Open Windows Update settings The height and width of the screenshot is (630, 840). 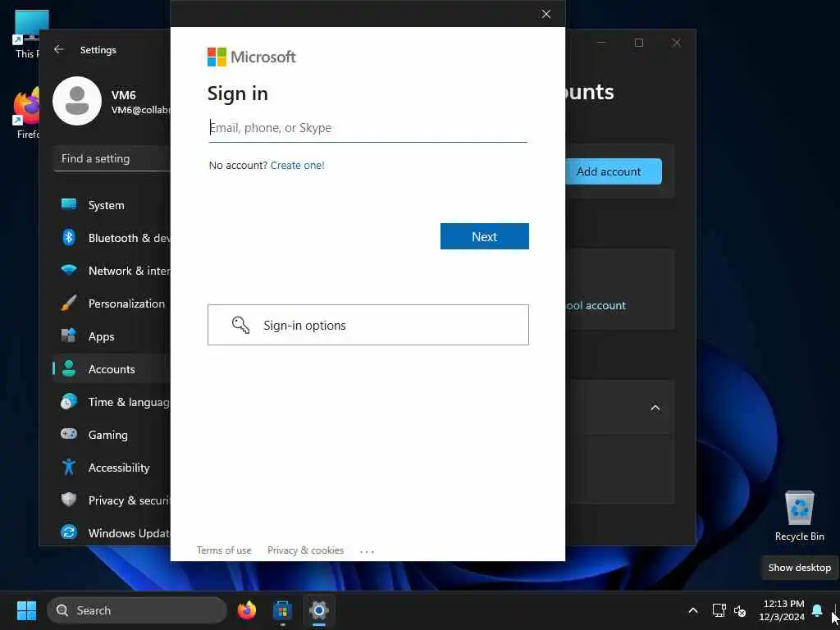(112, 533)
